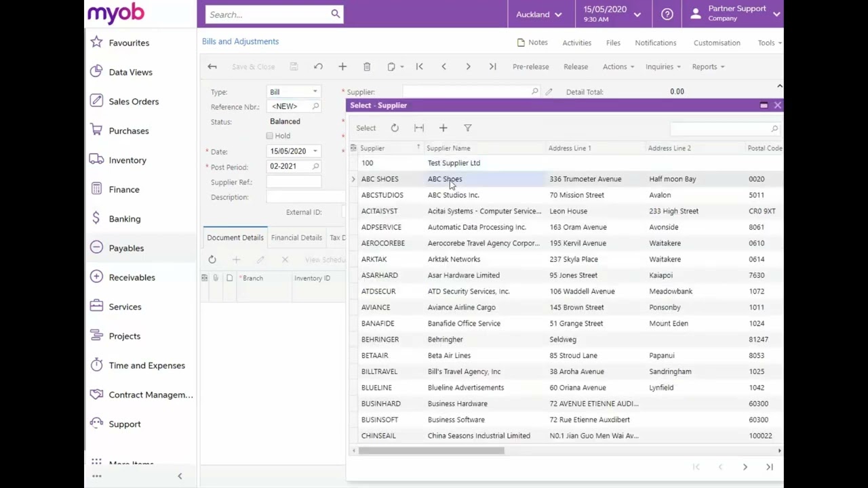Open Notes for this bill
Viewport: 868px width, 488px height.
point(532,43)
